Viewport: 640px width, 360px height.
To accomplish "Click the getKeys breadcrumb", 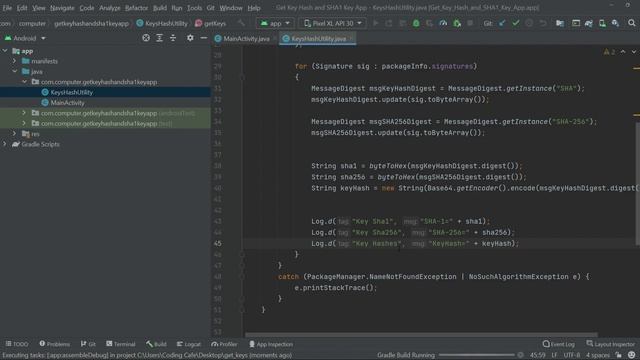I will tap(210, 23).
